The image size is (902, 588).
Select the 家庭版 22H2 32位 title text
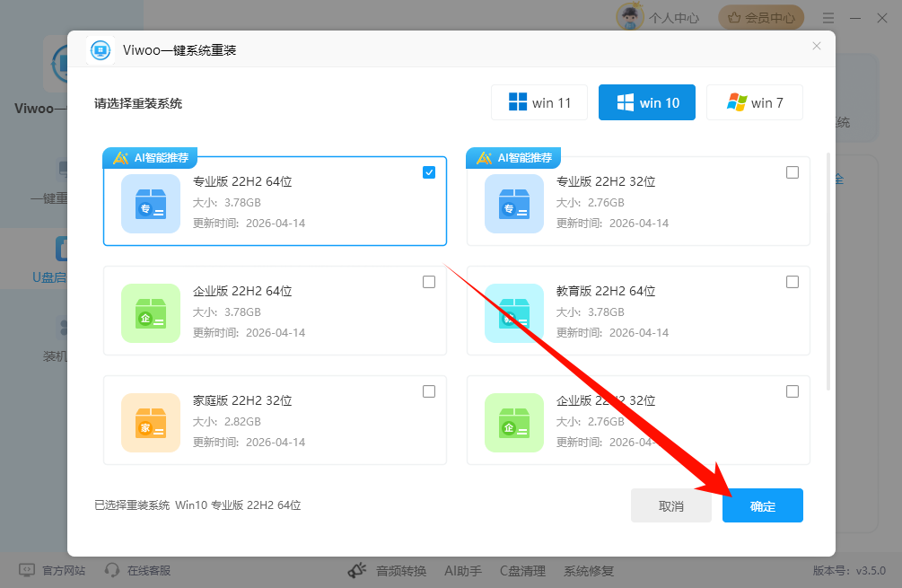coord(242,400)
